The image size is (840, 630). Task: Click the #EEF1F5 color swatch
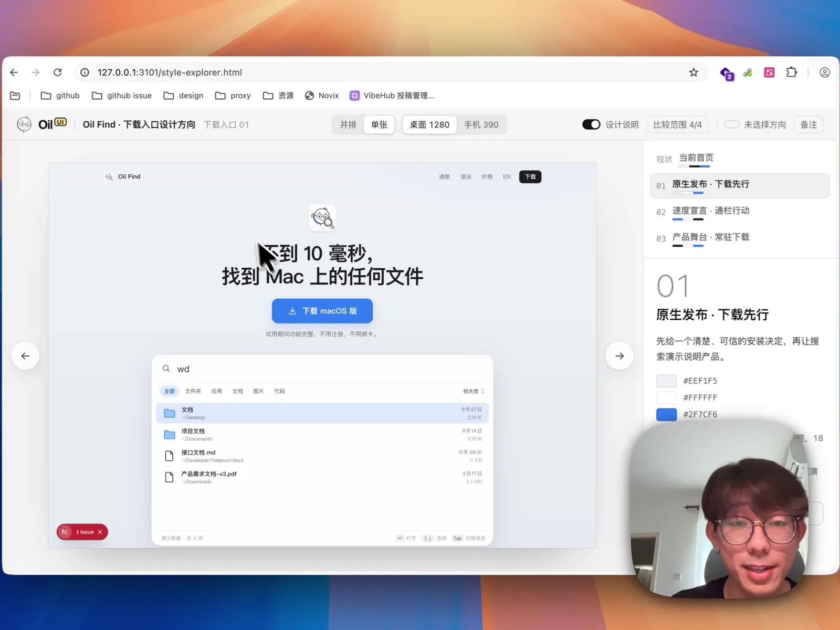[x=666, y=381]
